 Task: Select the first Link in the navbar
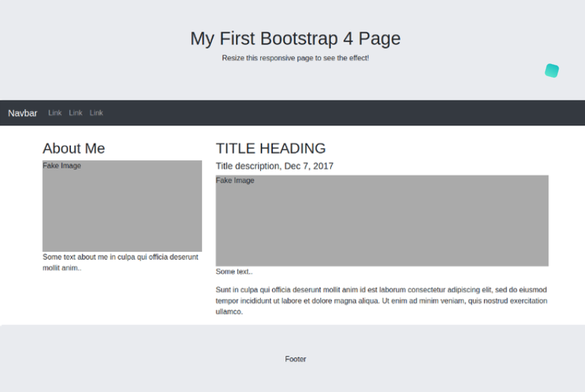55,113
